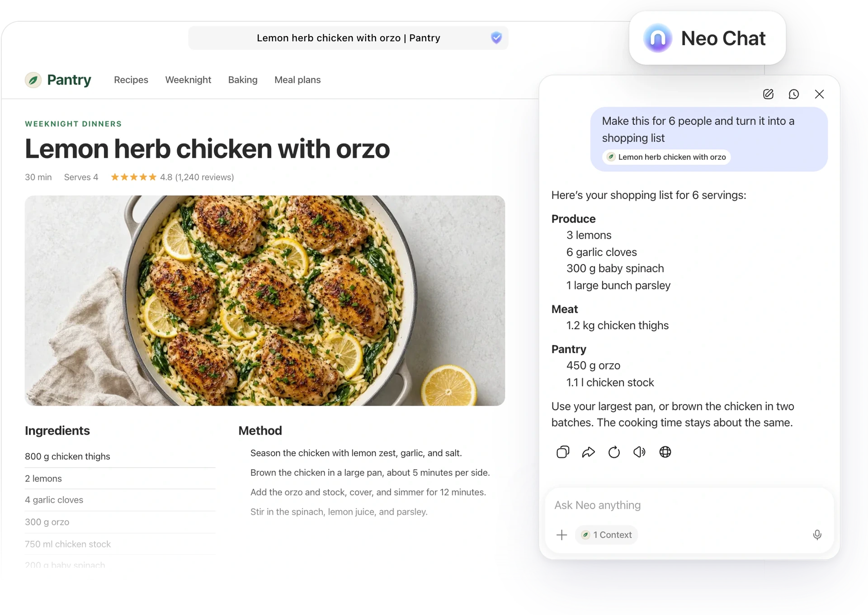Image resolution: width=868 pixels, height=615 pixels.
Task: Open chat history clock icon
Action: tap(794, 94)
